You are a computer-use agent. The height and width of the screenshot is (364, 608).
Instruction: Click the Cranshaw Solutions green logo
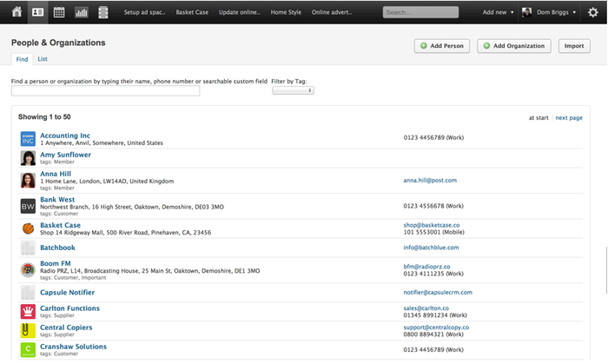coord(28,349)
